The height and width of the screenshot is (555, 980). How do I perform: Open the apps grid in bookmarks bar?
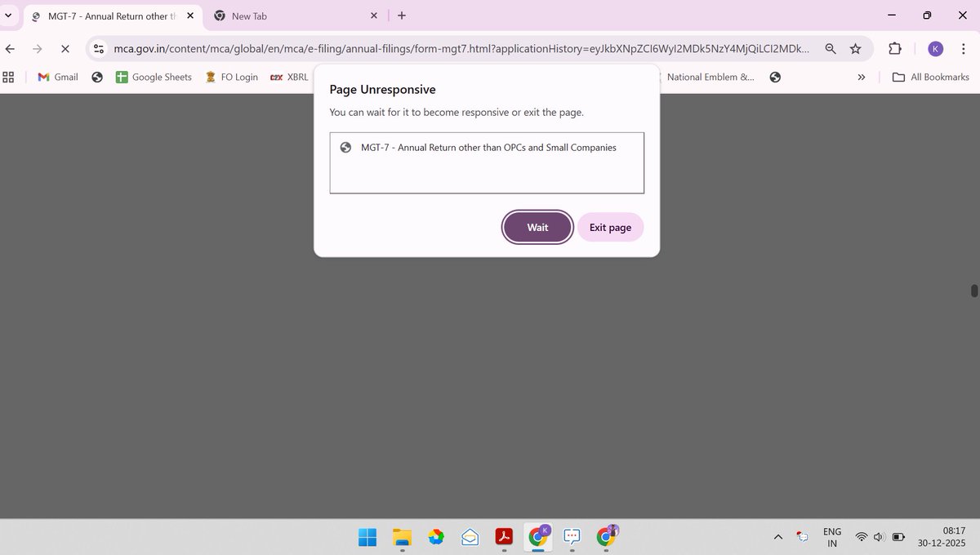[x=9, y=77]
